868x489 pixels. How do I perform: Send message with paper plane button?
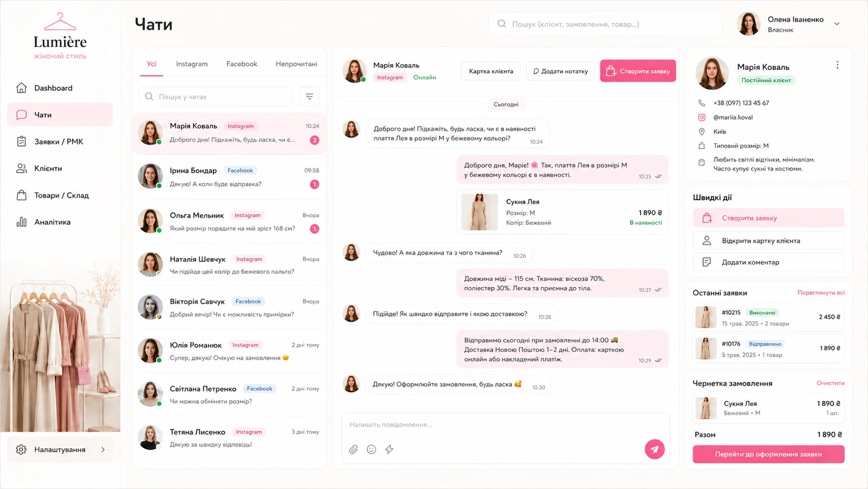pyautogui.click(x=655, y=449)
